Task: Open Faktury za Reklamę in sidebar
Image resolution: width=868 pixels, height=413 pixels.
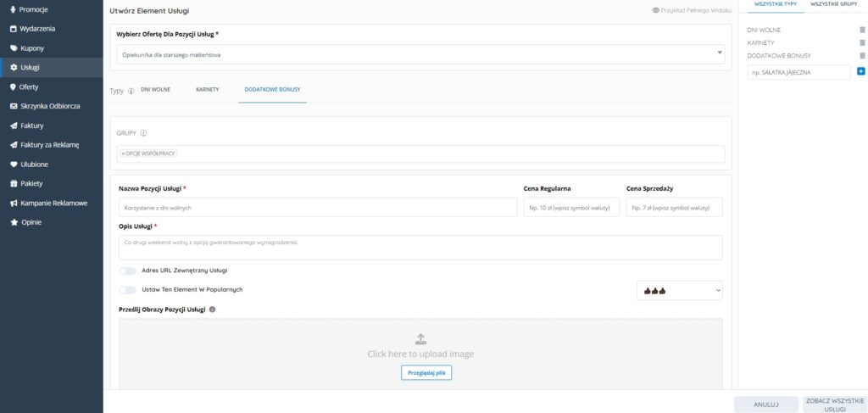Action: [x=49, y=145]
